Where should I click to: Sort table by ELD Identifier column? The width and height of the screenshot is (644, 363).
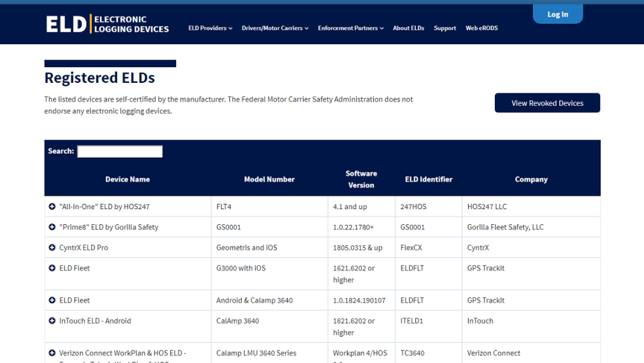pyautogui.click(x=428, y=180)
